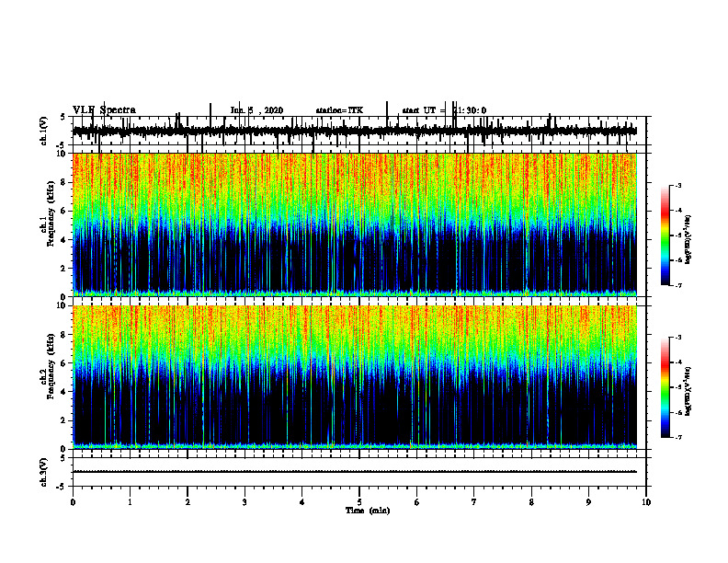This screenshot has width=728, height=563.
Task: Click time axis tick label "7"
Action: point(474,502)
